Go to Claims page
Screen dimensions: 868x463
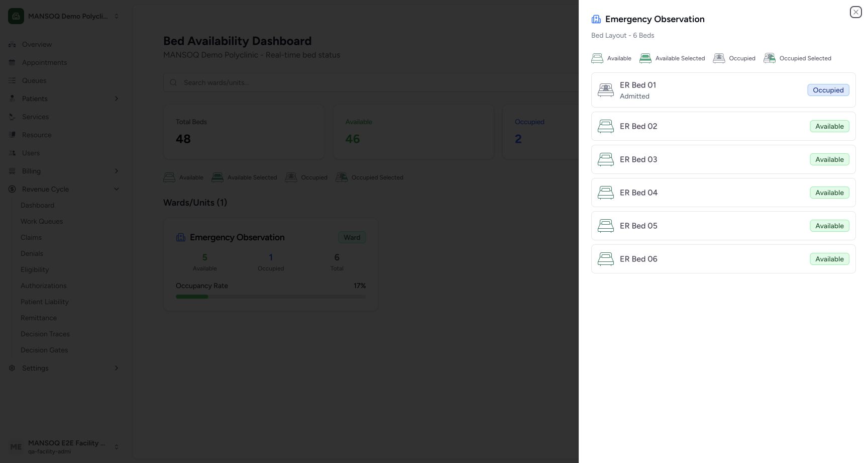tap(31, 237)
